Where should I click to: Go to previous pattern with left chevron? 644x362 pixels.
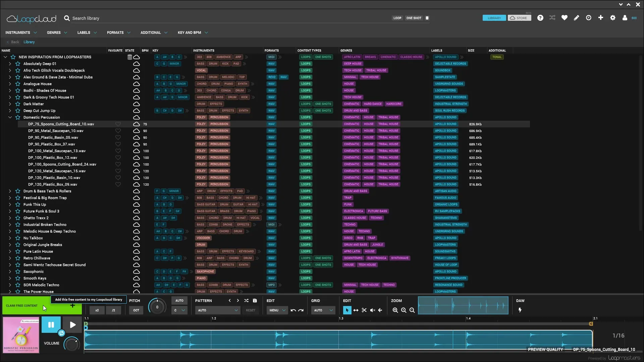pos(230,300)
